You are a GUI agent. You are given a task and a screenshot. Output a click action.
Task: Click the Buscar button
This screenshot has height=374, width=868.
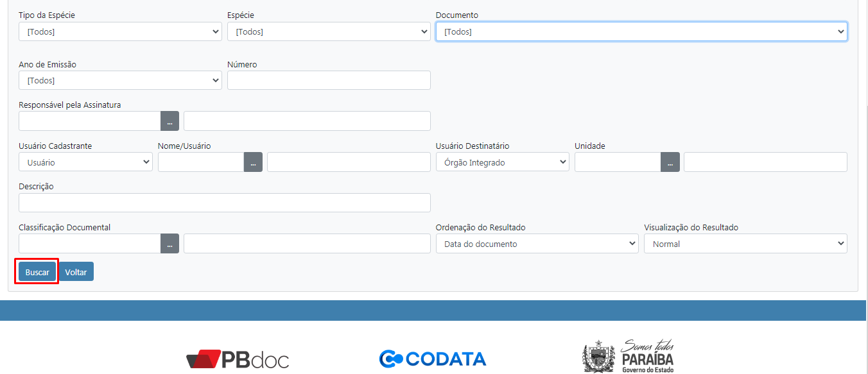click(x=37, y=271)
